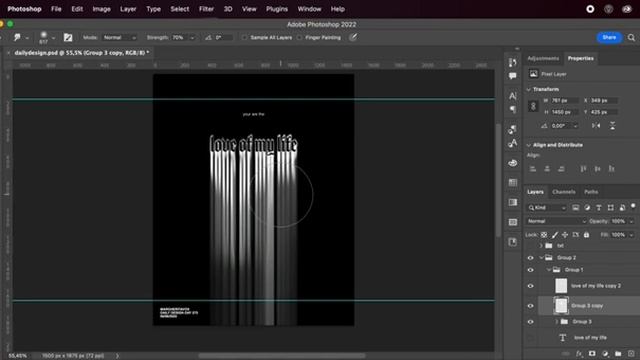Click the Group 3 copy layer thumbnail
Image resolution: width=640 pixels, height=360 pixels.
(561, 306)
